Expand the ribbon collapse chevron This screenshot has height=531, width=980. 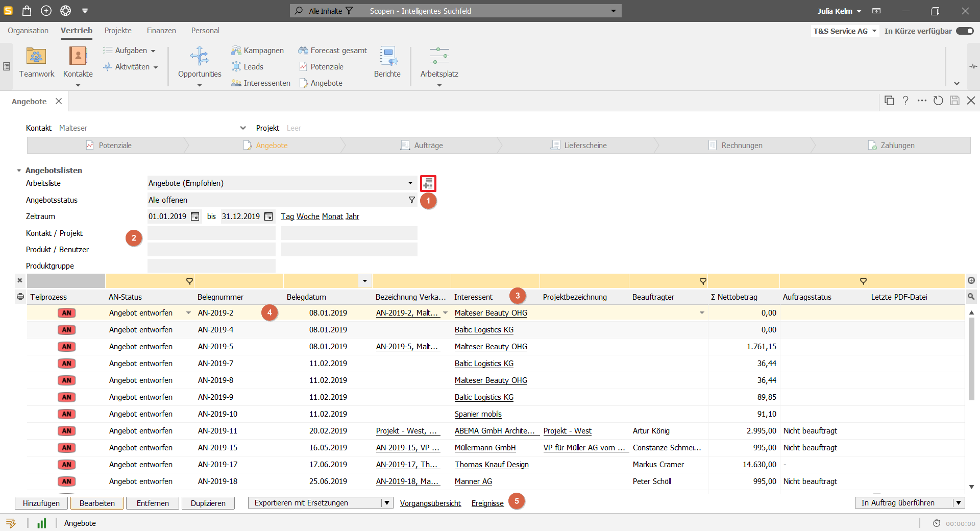957,83
